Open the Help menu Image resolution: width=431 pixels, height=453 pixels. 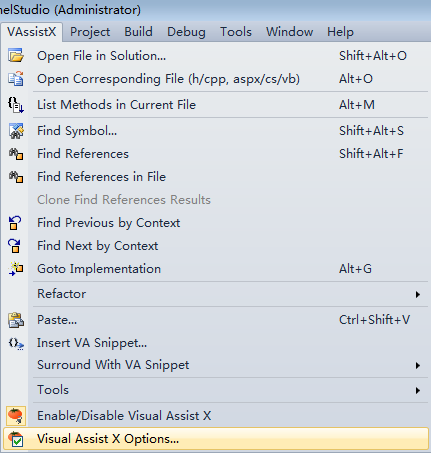[x=340, y=32]
